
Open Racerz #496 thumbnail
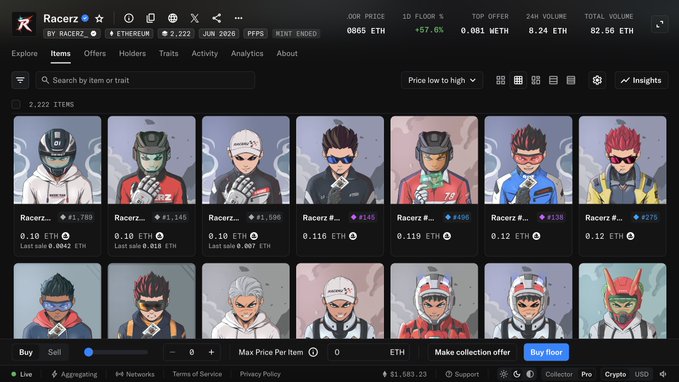(434, 160)
